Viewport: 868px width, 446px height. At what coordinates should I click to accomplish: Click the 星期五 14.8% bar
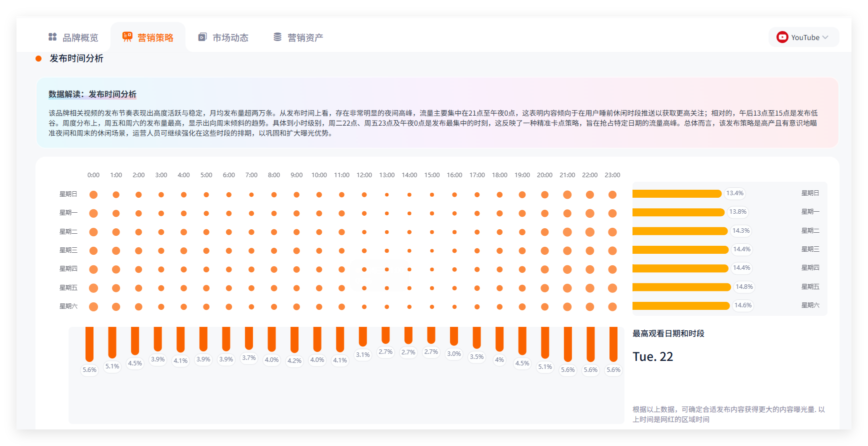681,287
